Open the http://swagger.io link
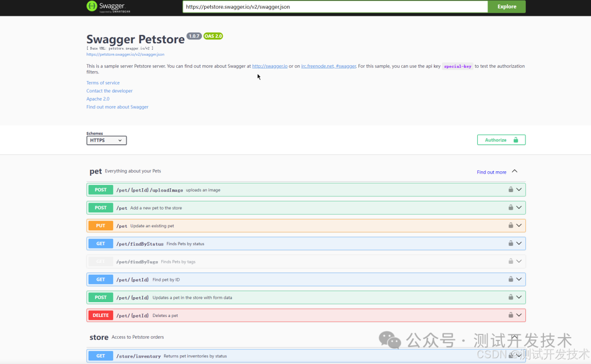591x364 pixels. pos(269,66)
